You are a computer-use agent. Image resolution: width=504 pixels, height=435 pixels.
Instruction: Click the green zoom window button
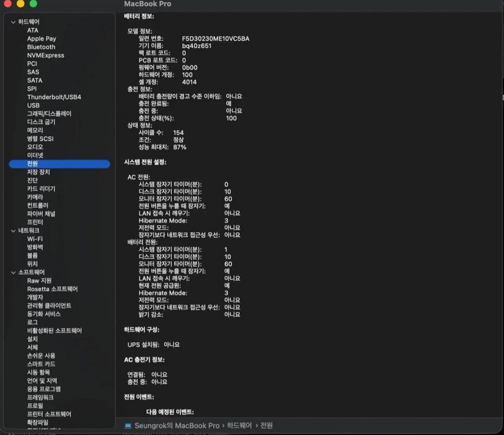(34, 3)
